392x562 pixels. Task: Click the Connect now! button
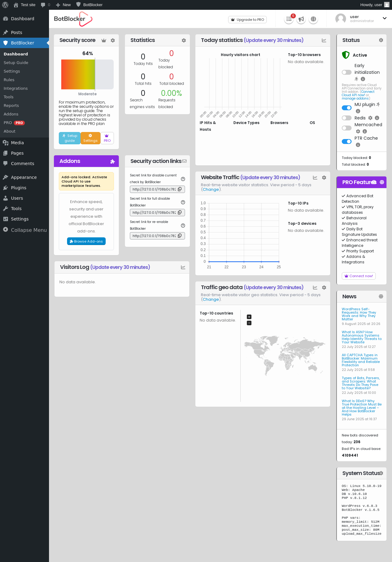[359, 276]
